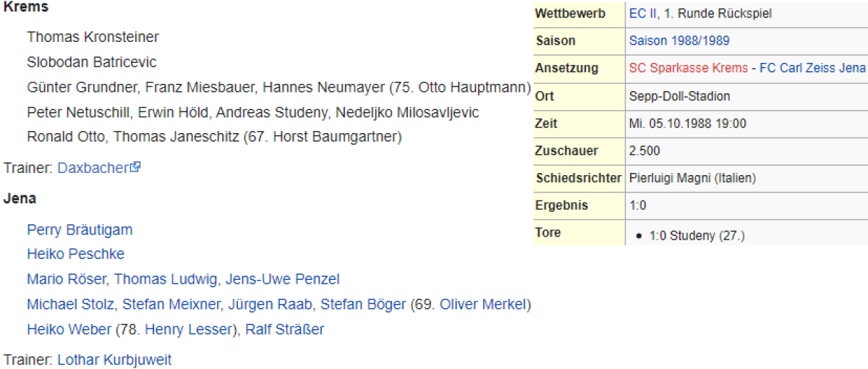
Task: Open the Daxbacher trainer link
Action: point(93,168)
